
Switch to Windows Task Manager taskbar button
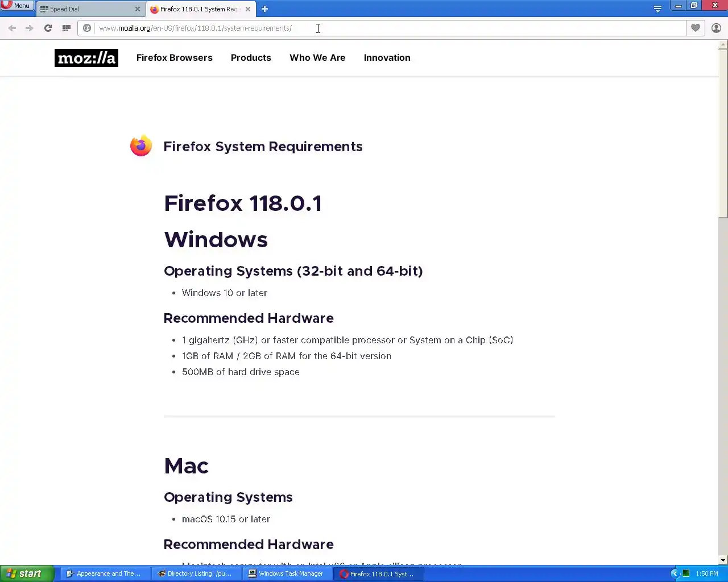tap(287, 573)
